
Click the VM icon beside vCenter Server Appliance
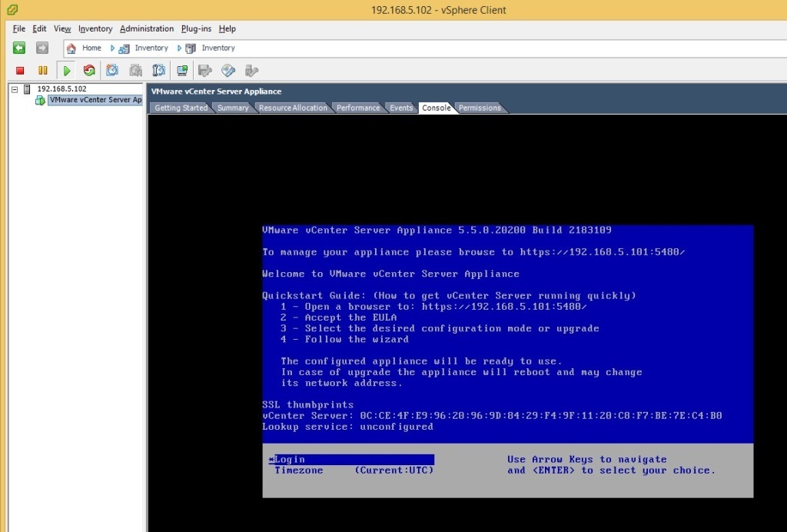click(40, 101)
